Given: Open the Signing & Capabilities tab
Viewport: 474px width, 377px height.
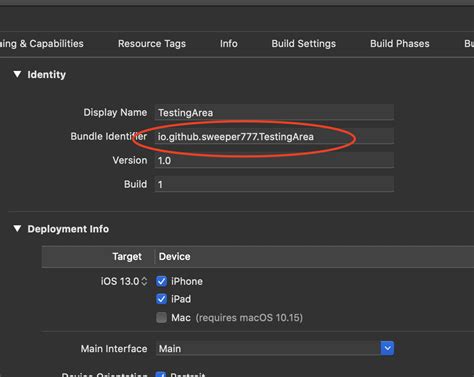Looking at the screenshot, I should pos(42,44).
